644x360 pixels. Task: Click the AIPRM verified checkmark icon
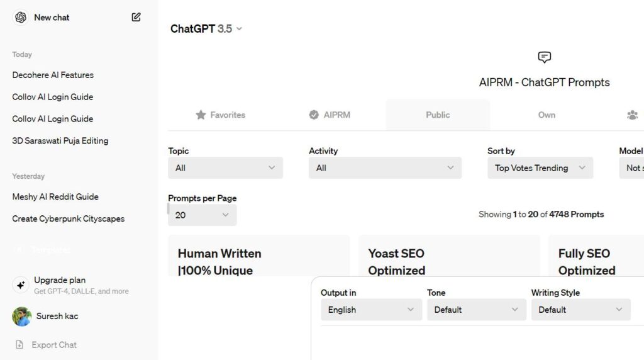[x=314, y=115]
